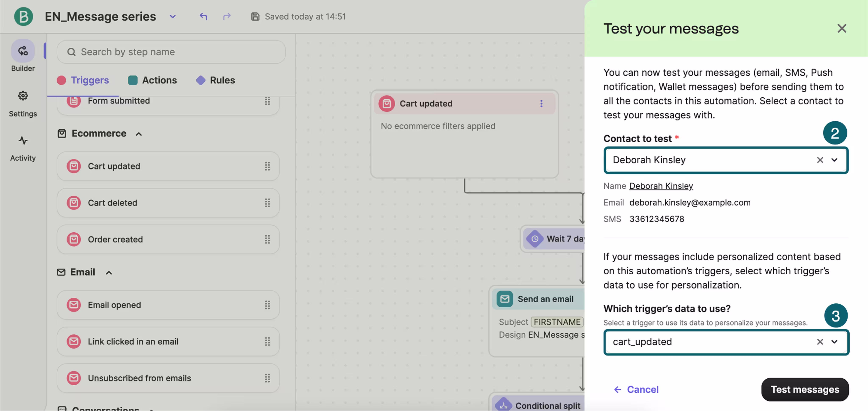The image size is (868, 411).
Task: Click the Test messages button
Action: click(x=805, y=389)
